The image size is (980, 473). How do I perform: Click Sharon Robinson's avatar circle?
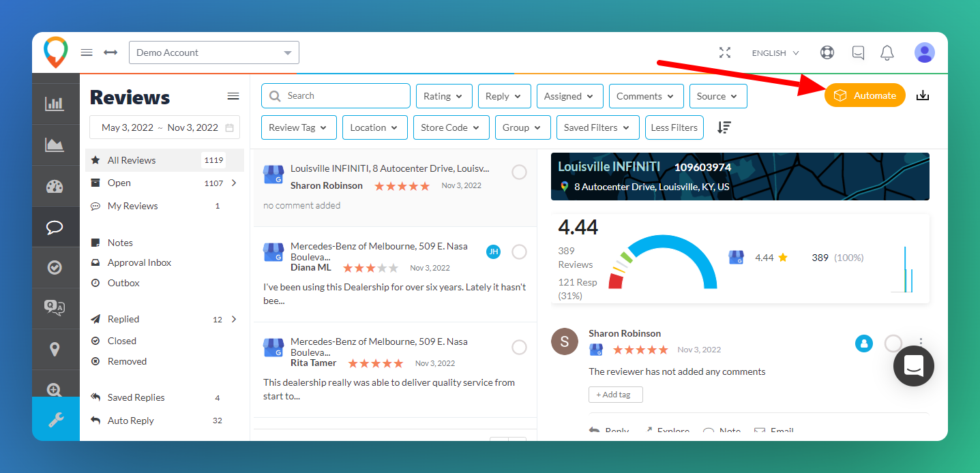[x=564, y=341]
